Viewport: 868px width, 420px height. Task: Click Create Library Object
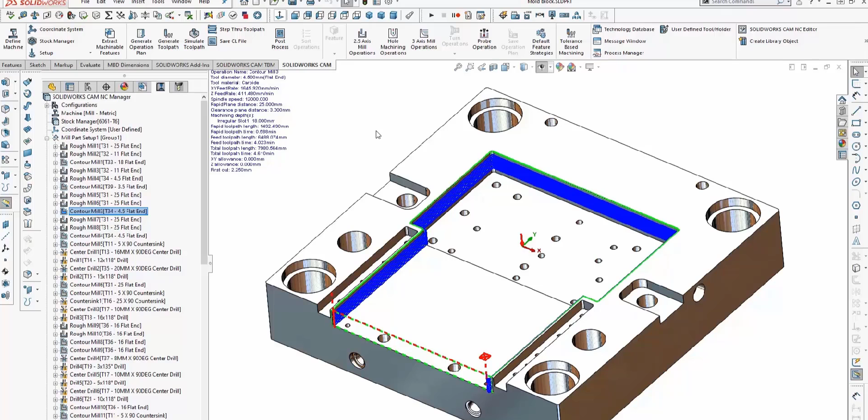[768, 41]
